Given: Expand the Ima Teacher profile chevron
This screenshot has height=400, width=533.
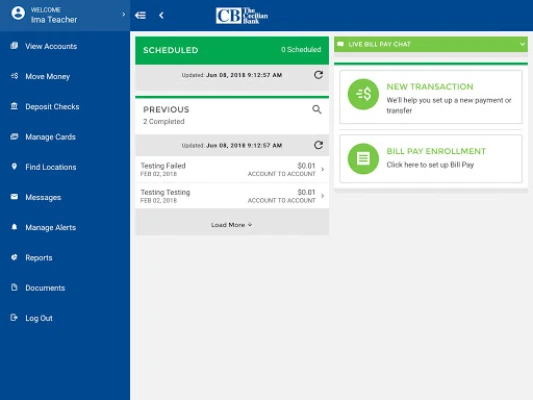Looking at the screenshot, I should [123, 14].
